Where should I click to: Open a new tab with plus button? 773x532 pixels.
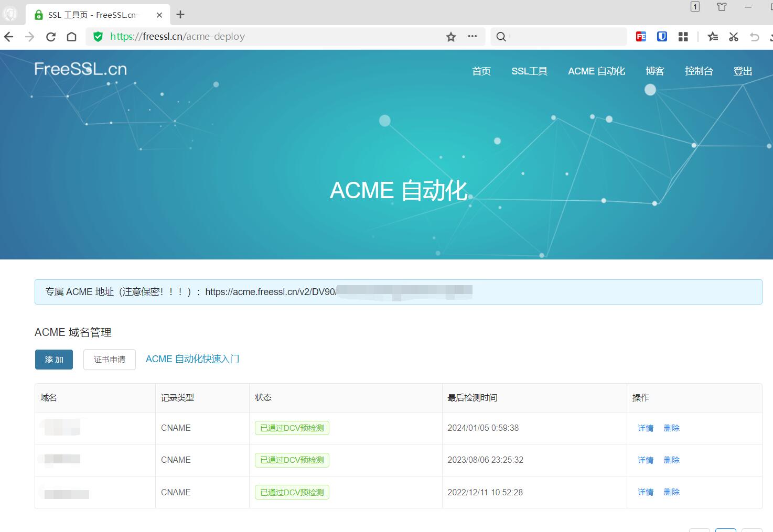[180, 15]
